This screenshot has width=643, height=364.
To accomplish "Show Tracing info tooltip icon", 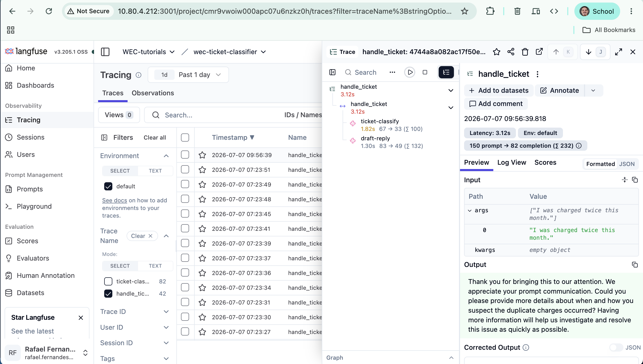I will tap(139, 75).
